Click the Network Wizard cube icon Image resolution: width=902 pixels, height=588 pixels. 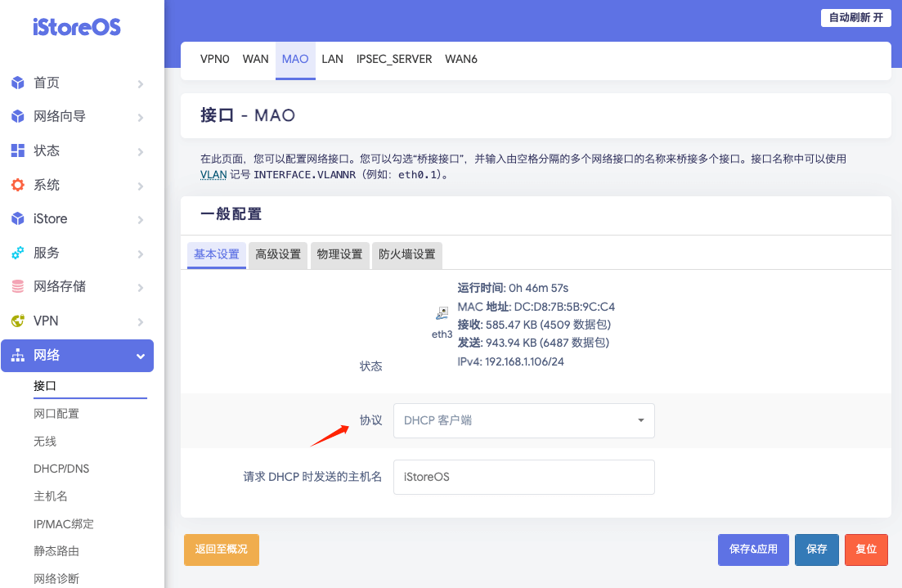[x=18, y=117]
